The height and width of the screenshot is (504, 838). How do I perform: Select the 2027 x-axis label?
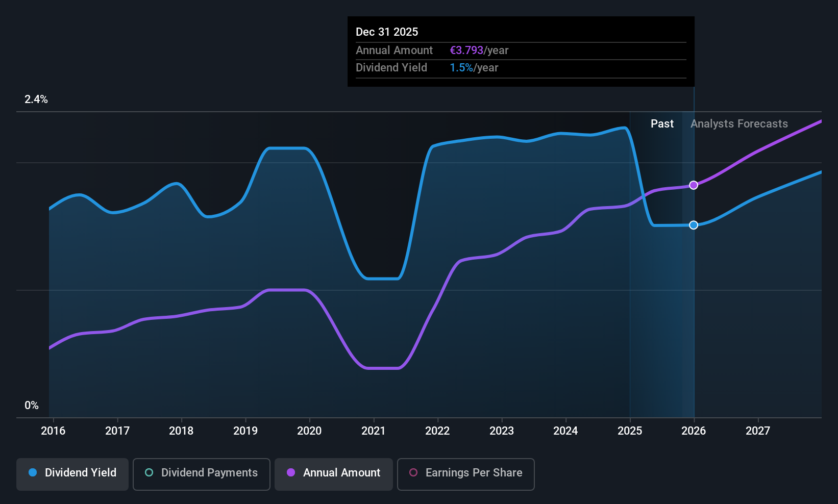[x=758, y=431]
